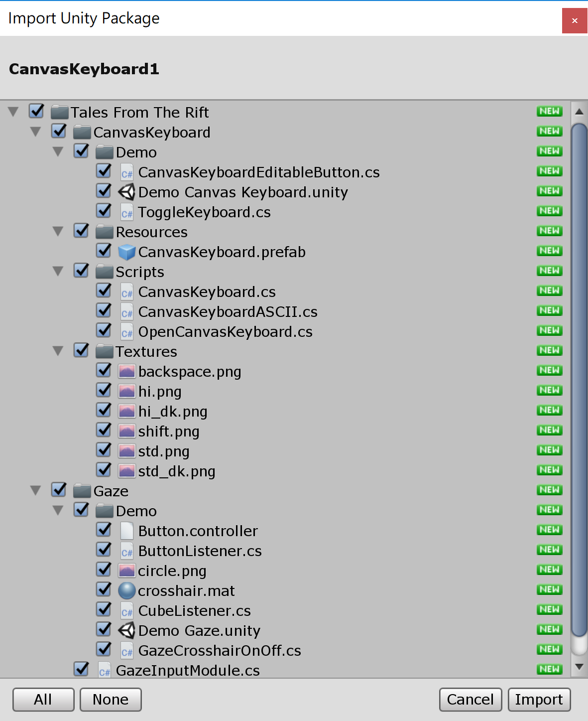The image size is (588, 721).
Task: Click the scrollbar down arrow
Action: (579, 666)
